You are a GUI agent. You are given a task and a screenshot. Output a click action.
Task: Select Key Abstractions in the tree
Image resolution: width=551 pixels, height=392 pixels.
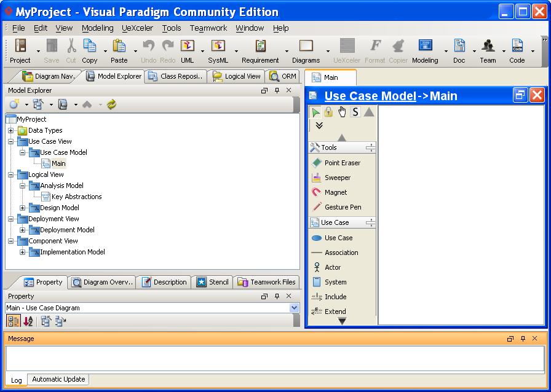click(77, 197)
